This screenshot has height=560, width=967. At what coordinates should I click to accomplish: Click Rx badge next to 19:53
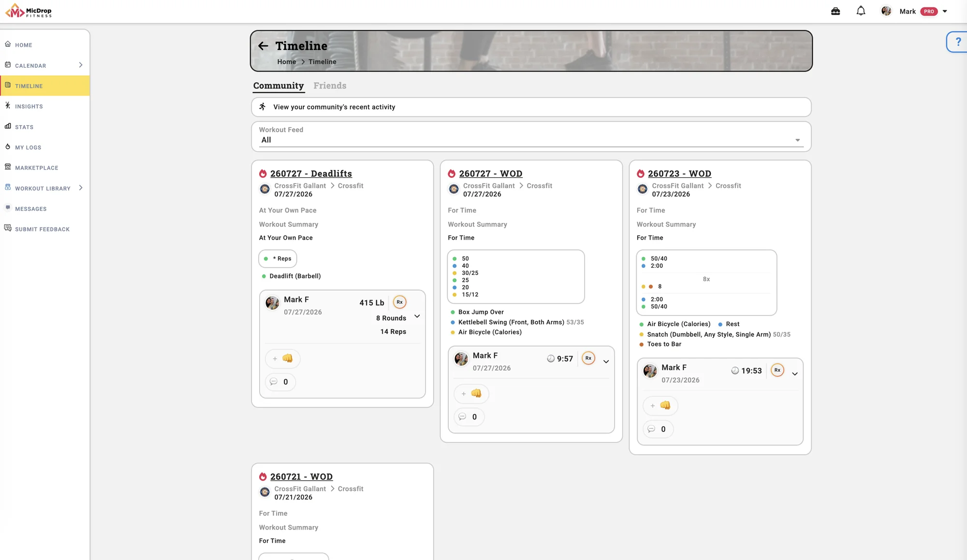(x=777, y=370)
